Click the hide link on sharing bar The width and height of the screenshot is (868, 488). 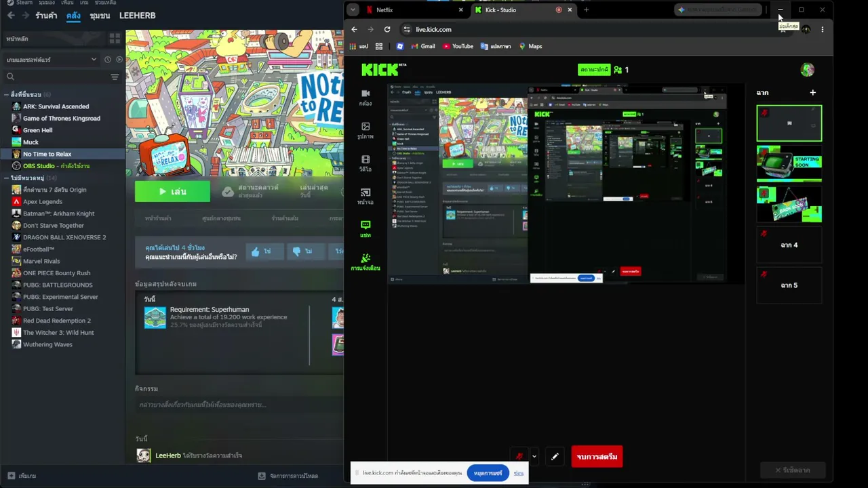click(518, 473)
